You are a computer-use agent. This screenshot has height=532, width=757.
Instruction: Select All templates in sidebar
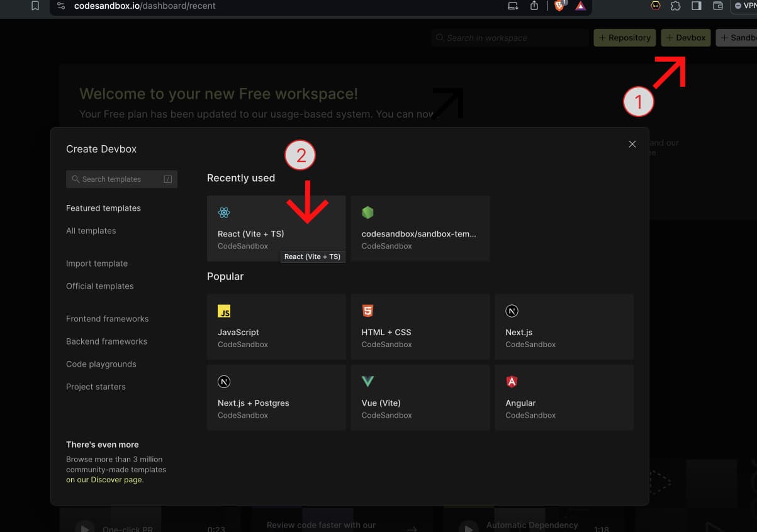[x=91, y=231]
